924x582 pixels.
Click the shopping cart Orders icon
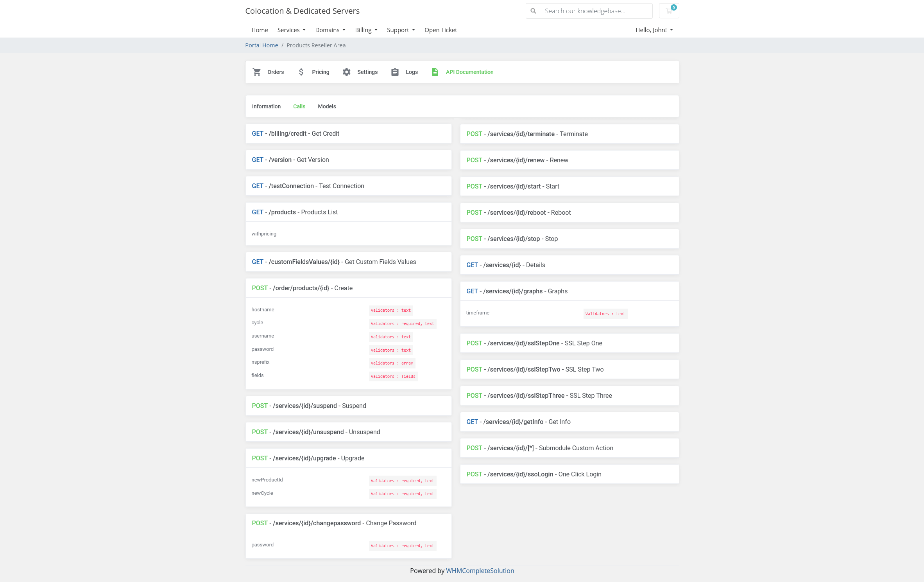coord(257,72)
